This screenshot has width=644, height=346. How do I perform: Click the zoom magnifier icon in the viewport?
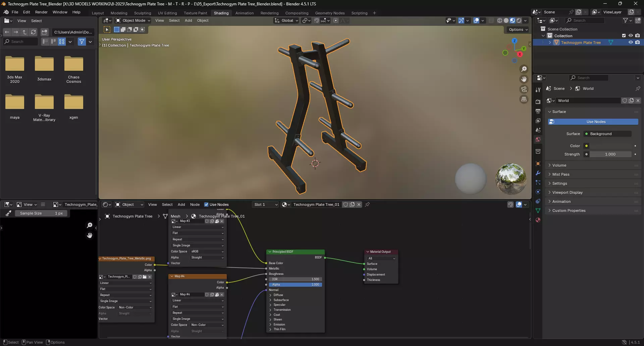coord(524,69)
